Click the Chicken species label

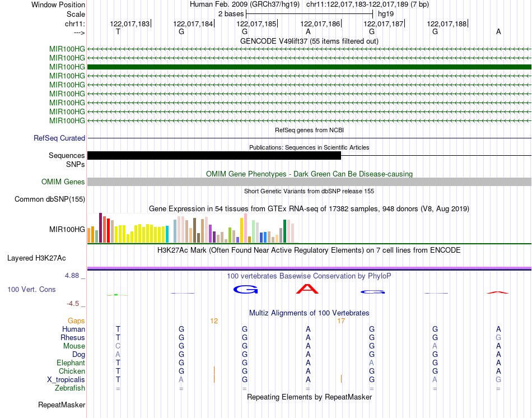[72, 371]
